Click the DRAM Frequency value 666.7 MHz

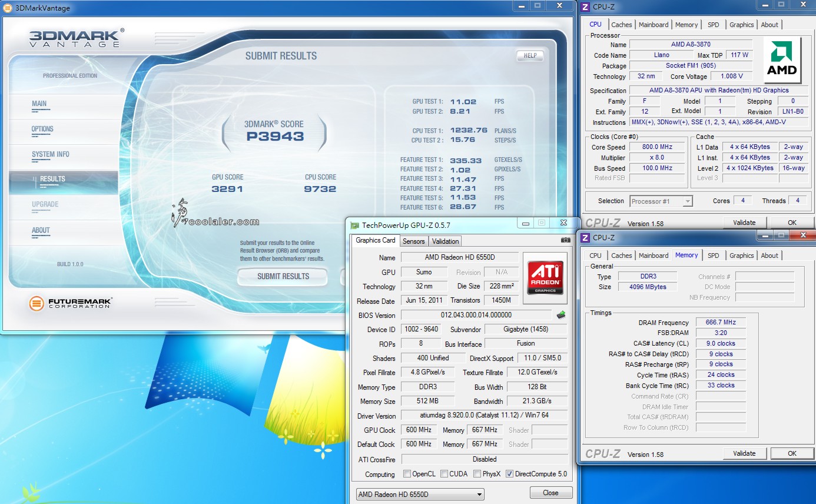pos(721,323)
